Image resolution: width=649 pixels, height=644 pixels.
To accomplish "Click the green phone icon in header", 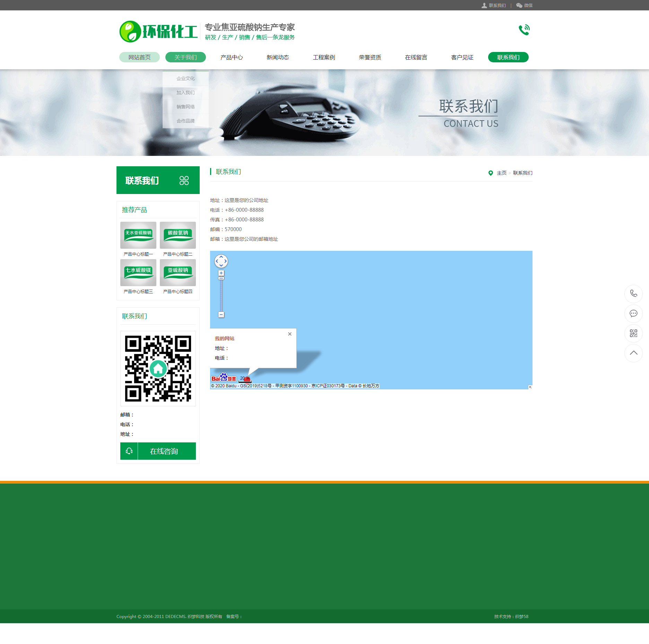I will click(524, 30).
